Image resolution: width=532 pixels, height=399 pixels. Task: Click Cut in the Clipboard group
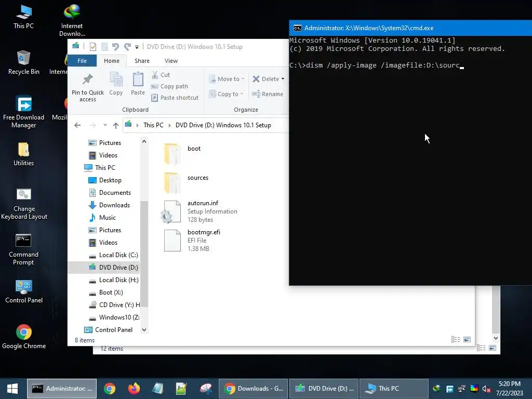[x=161, y=75]
